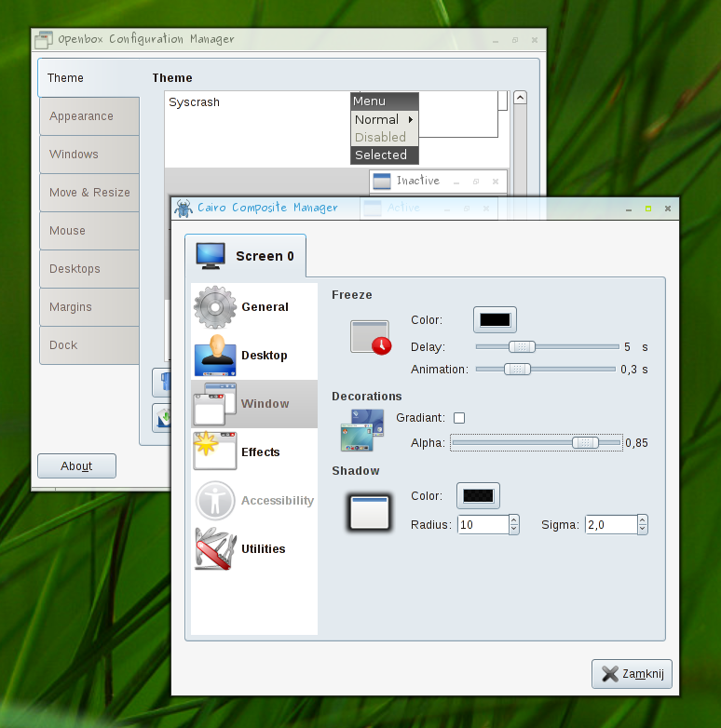Open the Dock tab in Openbox
721x728 pixels.
coord(89,345)
